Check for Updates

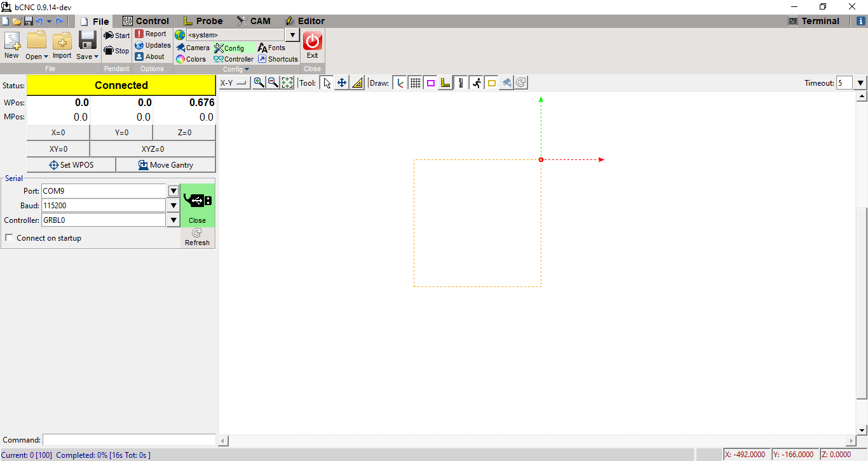click(153, 46)
